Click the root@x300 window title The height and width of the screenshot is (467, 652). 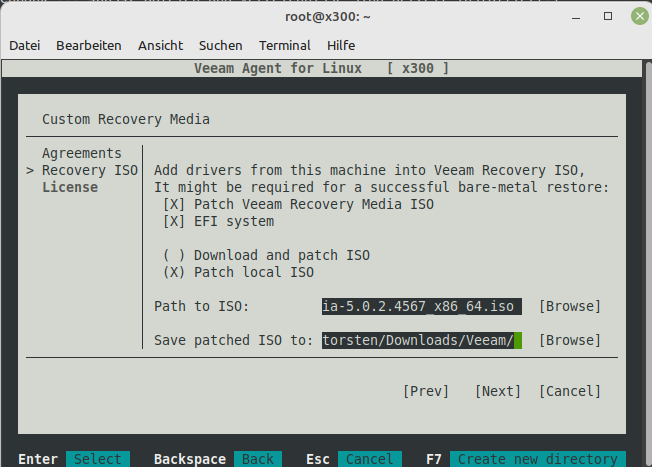pos(328,17)
